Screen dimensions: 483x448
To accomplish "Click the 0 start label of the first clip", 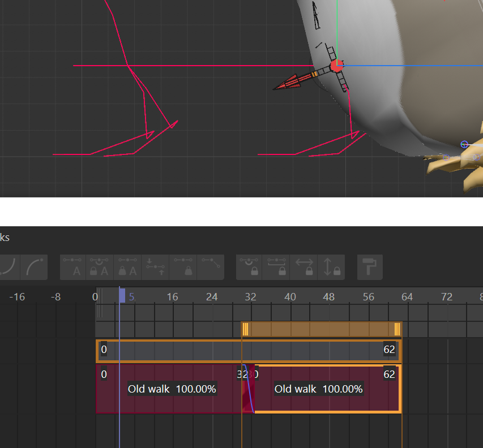I will pyautogui.click(x=104, y=374).
